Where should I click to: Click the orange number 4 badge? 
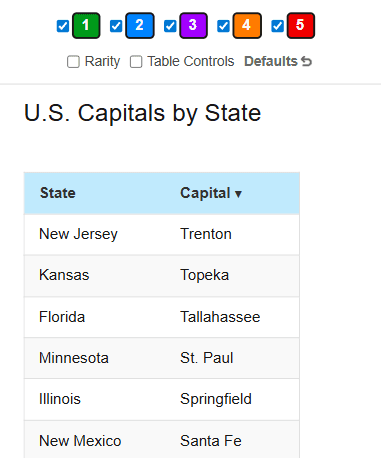(x=247, y=26)
